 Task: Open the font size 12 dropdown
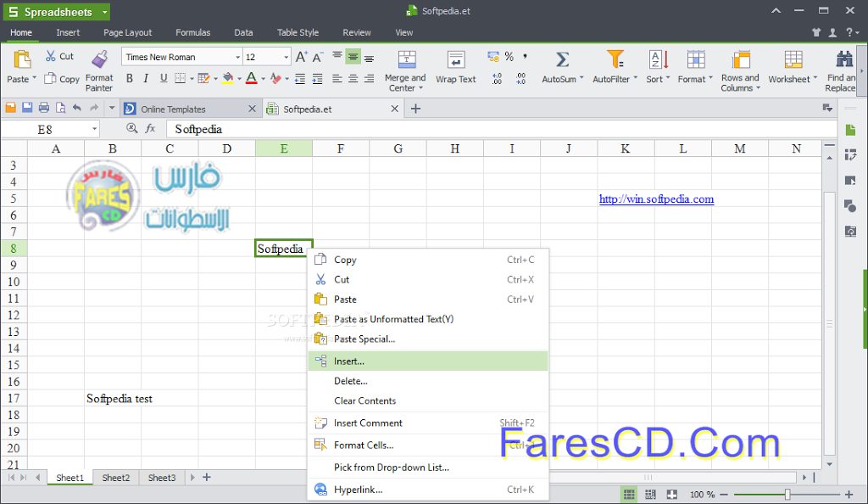[x=286, y=57]
